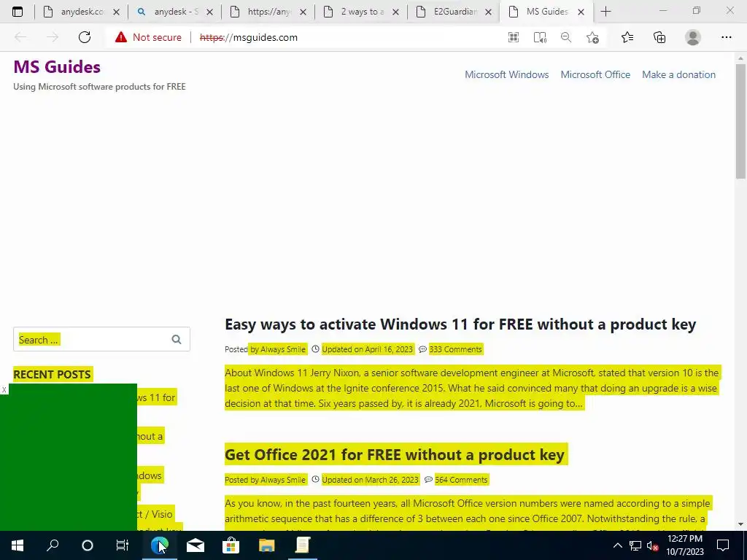This screenshot has width=747, height=560.
Task: Show hidden system tray icons
Action: coord(617,545)
